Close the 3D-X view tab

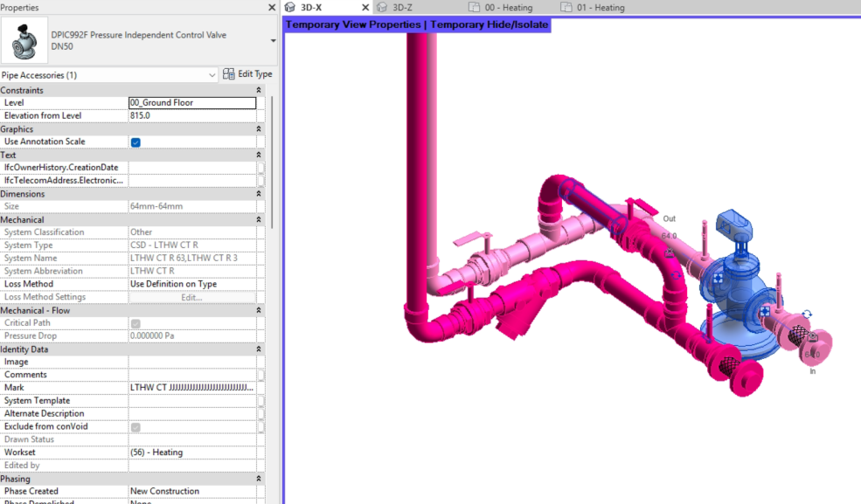365,8
